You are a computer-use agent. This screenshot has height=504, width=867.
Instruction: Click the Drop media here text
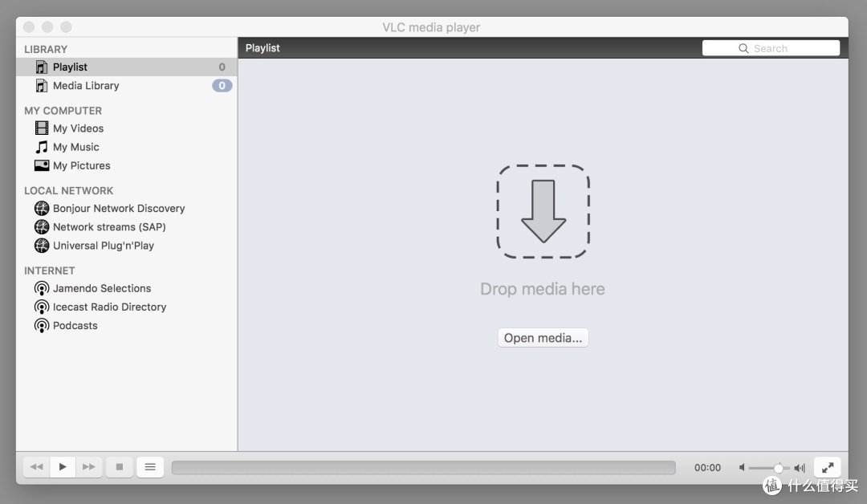543,289
